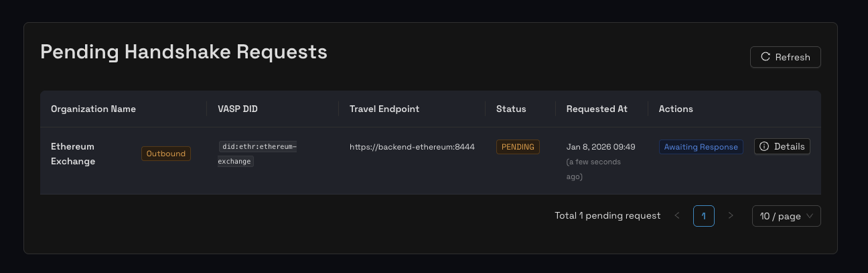Click the Awaiting Response label
The image size is (868, 273).
(701, 147)
